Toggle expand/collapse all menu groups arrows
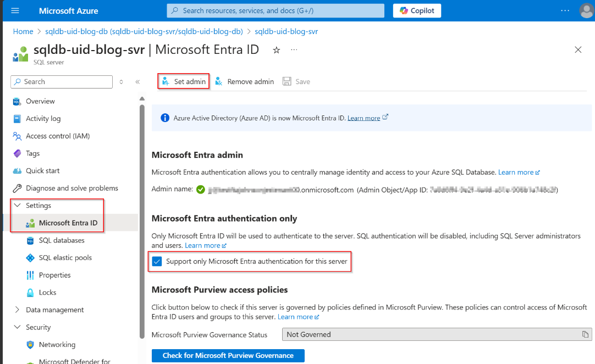 click(x=121, y=81)
